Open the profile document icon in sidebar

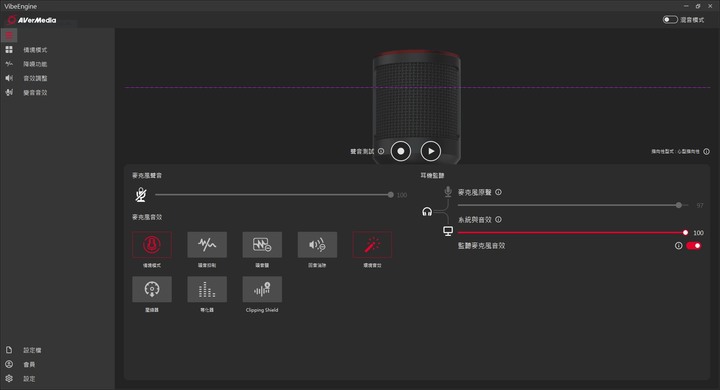click(x=9, y=350)
